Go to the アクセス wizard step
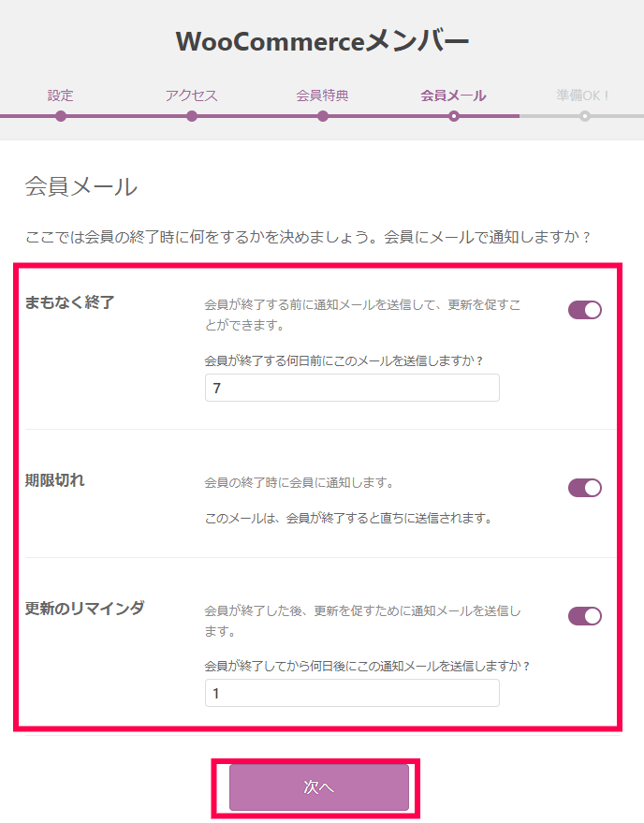 (x=192, y=96)
